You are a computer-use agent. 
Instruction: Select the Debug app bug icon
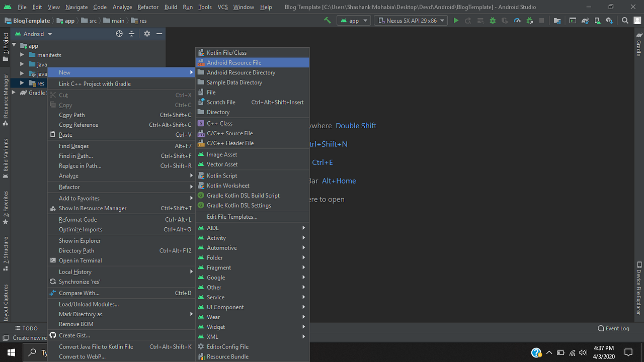tap(493, 20)
